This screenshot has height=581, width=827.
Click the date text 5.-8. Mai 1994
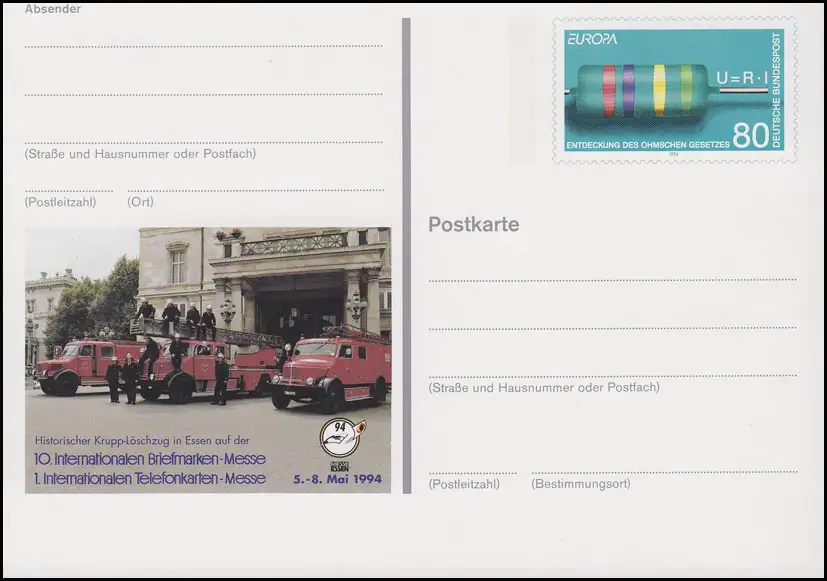[x=336, y=478]
